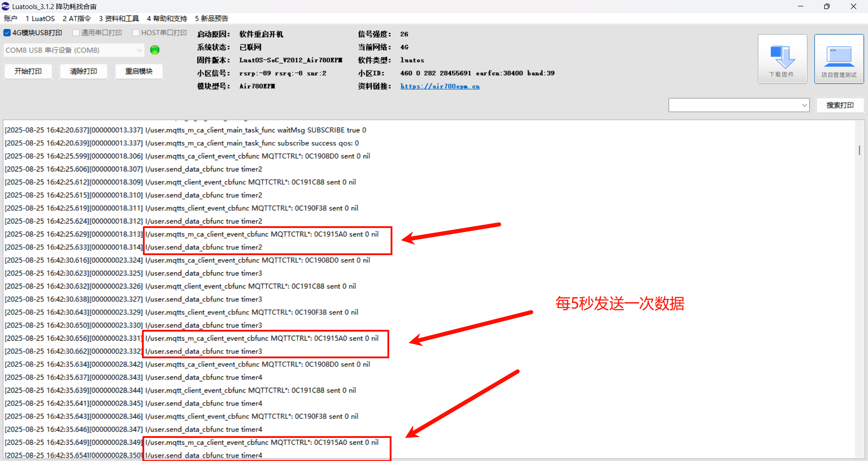Expand the search print dropdown arrow

[x=804, y=105]
